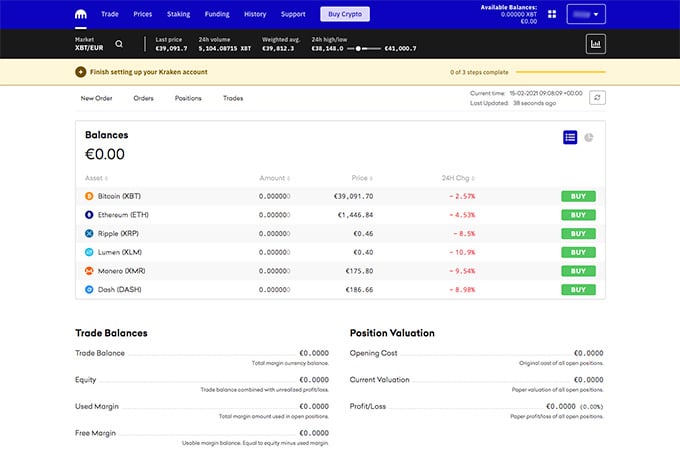This screenshot has width=680, height=450.
Task: Click the Last price value in market bar
Action: click(171, 49)
